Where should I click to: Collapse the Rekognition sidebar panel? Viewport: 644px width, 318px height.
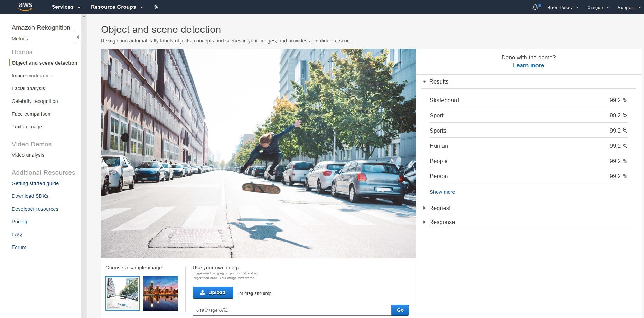coord(77,37)
